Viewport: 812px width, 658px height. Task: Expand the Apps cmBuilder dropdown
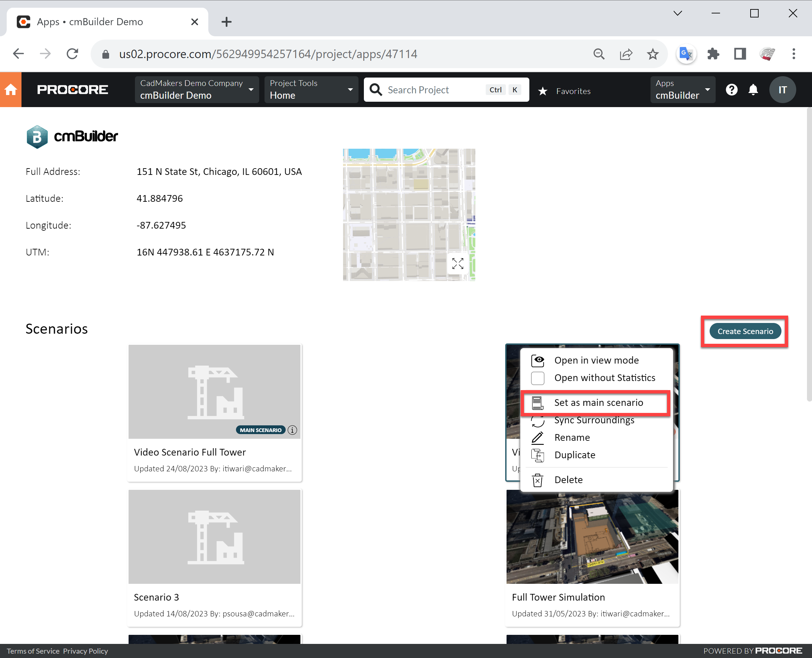point(707,89)
